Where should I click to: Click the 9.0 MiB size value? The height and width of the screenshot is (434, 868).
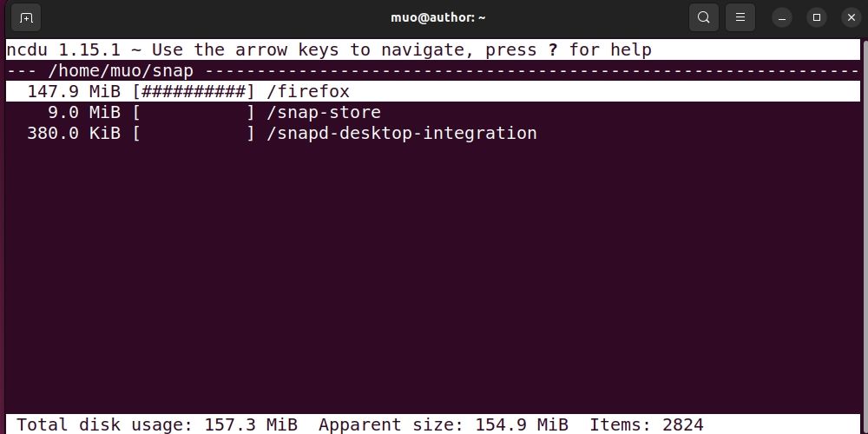click(x=84, y=112)
